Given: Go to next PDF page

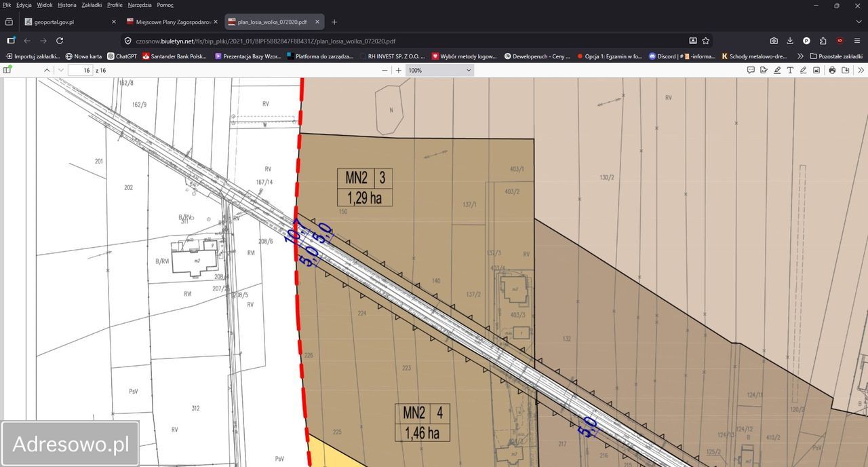Looking at the screenshot, I should pyautogui.click(x=60, y=70).
